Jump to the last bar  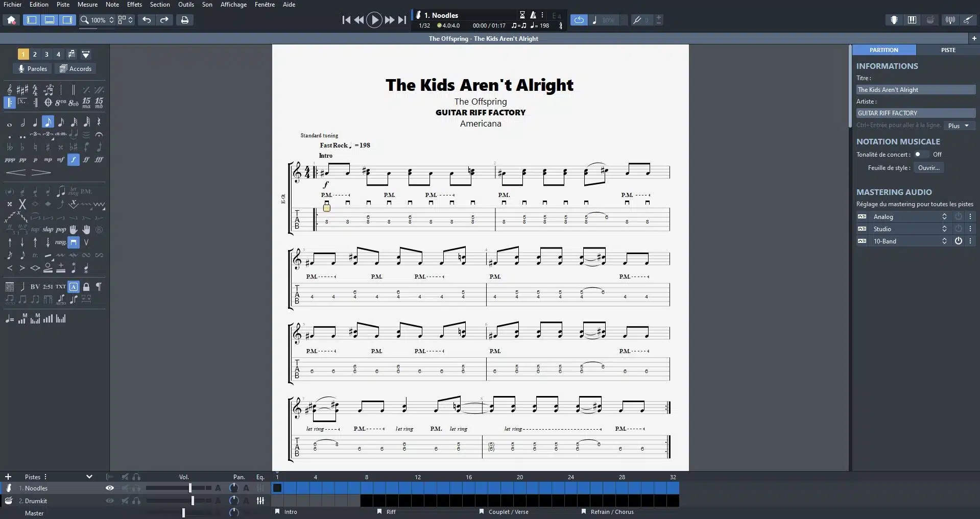click(402, 20)
